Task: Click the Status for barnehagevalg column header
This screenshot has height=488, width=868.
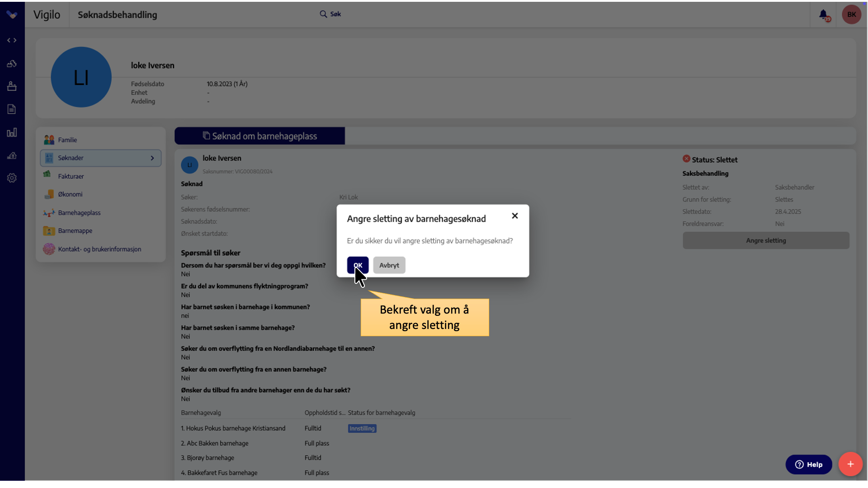Action: pos(382,413)
